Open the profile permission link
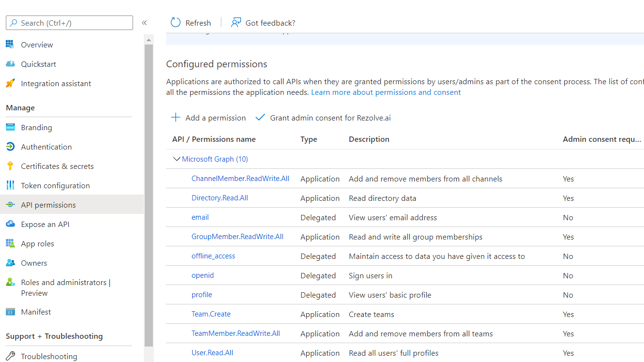 pos(202,294)
